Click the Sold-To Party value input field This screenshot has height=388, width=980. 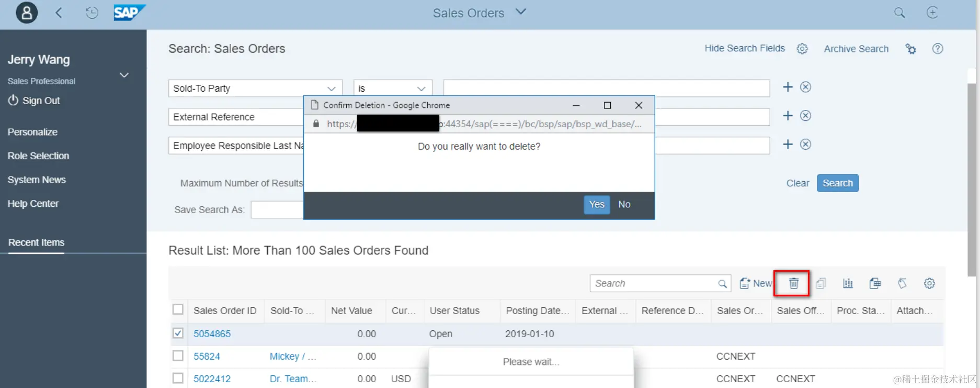607,88
